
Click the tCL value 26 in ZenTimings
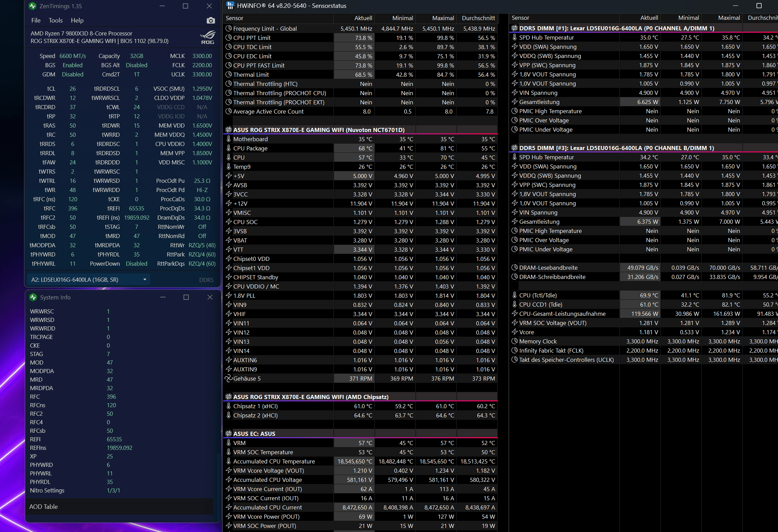click(x=73, y=89)
